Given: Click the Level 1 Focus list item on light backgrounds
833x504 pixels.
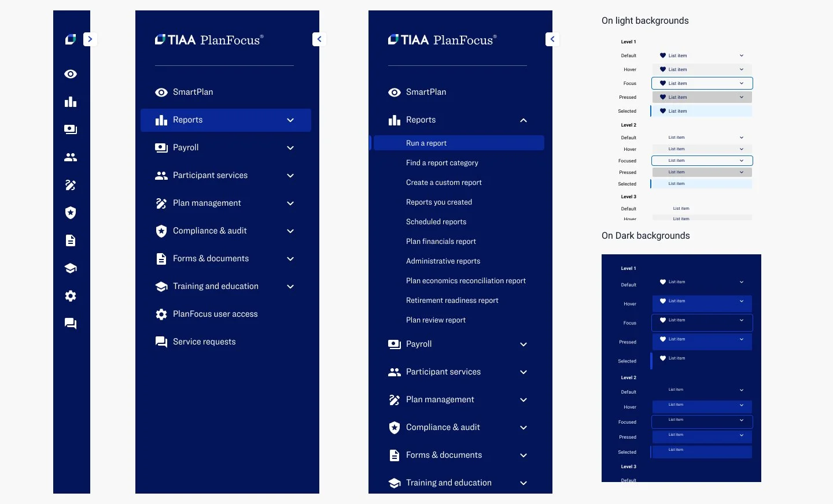Looking at the screenshot, I should pyautogui.click(x=702, y=83).
